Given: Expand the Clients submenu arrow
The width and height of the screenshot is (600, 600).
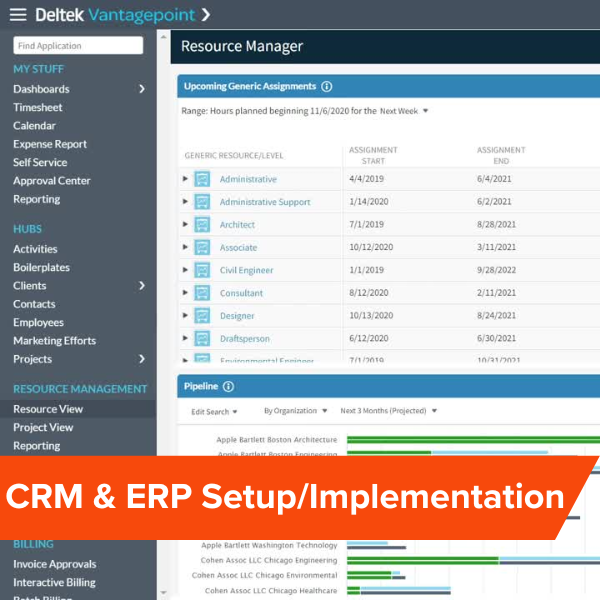Looking at the screenshot, I should click(x=142, y=285).
